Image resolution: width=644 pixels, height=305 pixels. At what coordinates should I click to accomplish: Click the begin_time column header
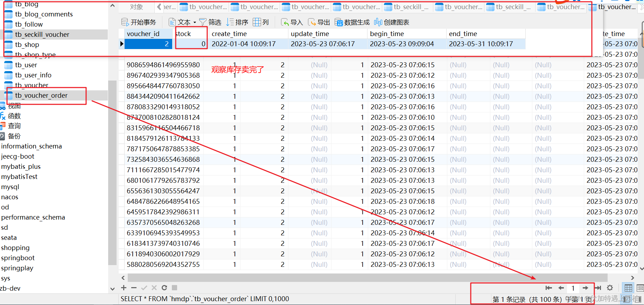point(407,34)
